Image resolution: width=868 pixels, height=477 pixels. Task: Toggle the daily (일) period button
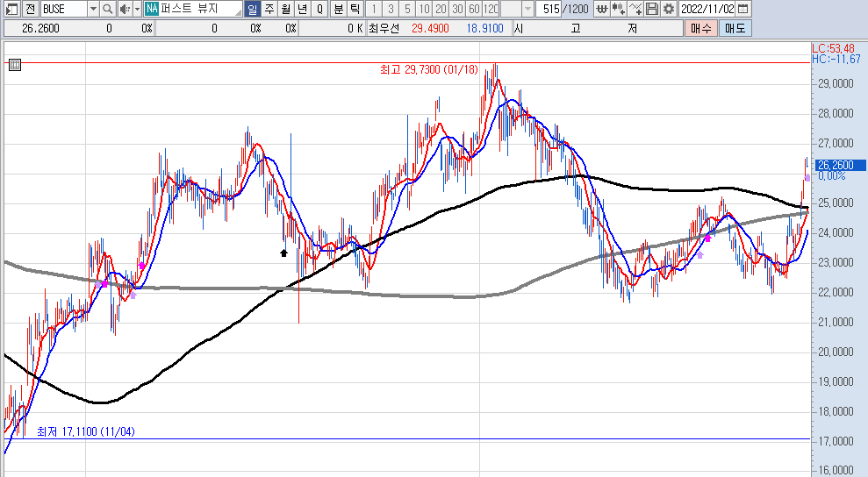coord(252,9)
